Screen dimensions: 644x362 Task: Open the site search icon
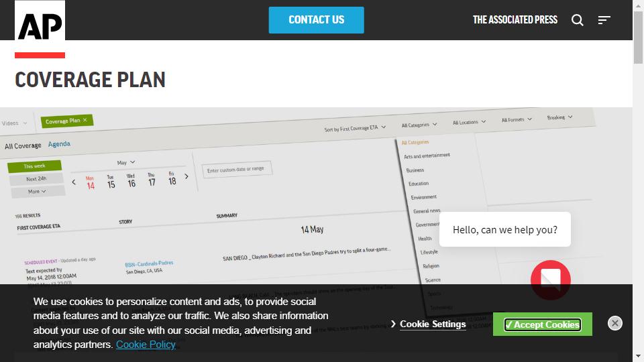pos(578,19)
